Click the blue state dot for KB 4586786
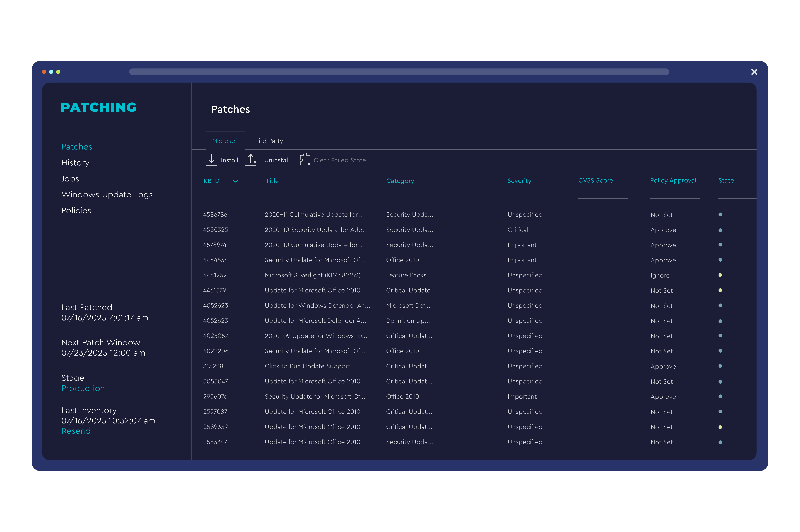 (720, 214)
